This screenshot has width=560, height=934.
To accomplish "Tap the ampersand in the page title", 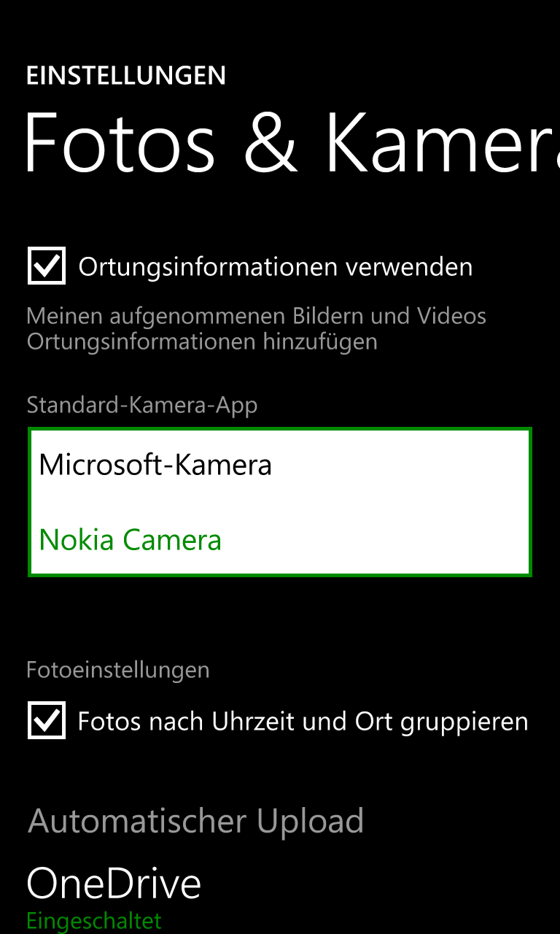I will coord(270,143).
